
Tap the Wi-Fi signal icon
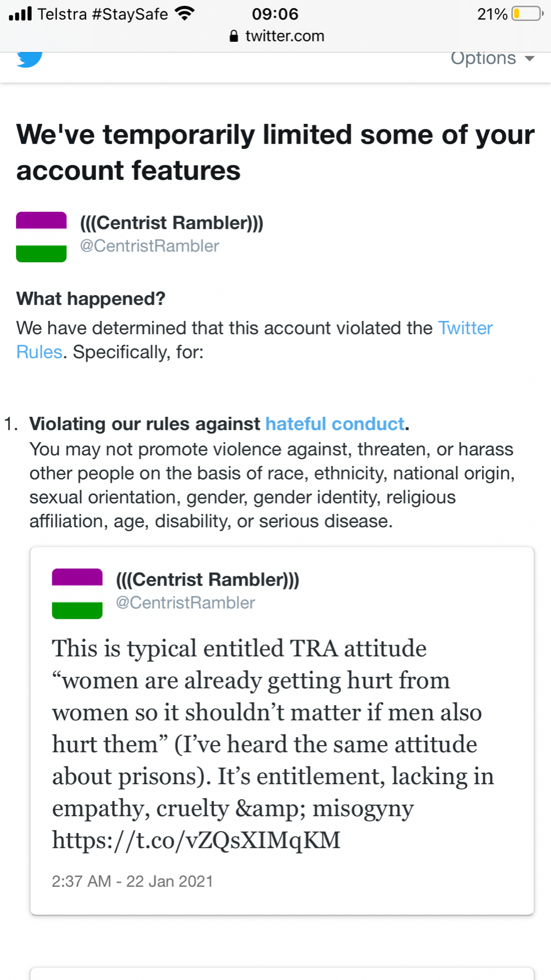(185, 13)
